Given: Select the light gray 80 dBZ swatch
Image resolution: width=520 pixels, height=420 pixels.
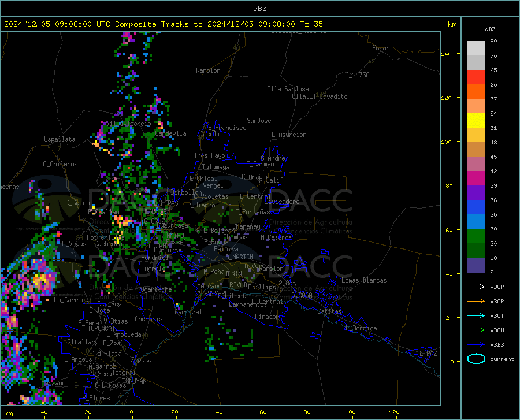Looking at the screenshot, I should coord(476,49).
